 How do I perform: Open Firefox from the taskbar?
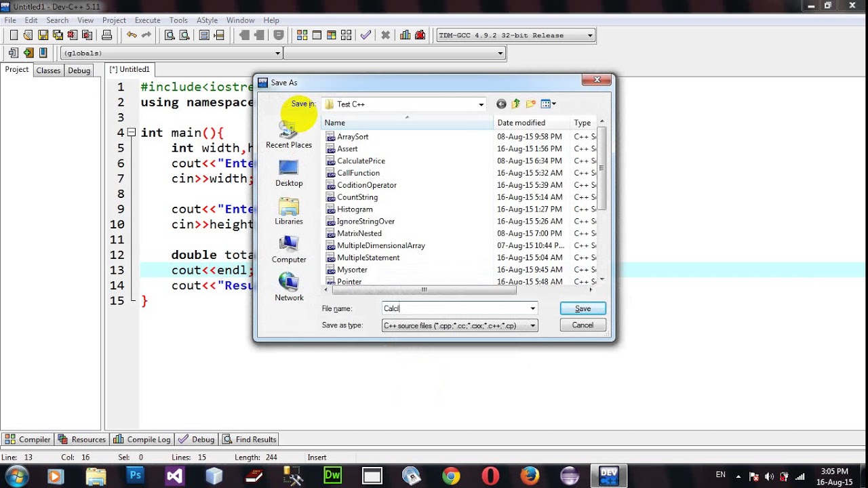click(x=530, y=476)
